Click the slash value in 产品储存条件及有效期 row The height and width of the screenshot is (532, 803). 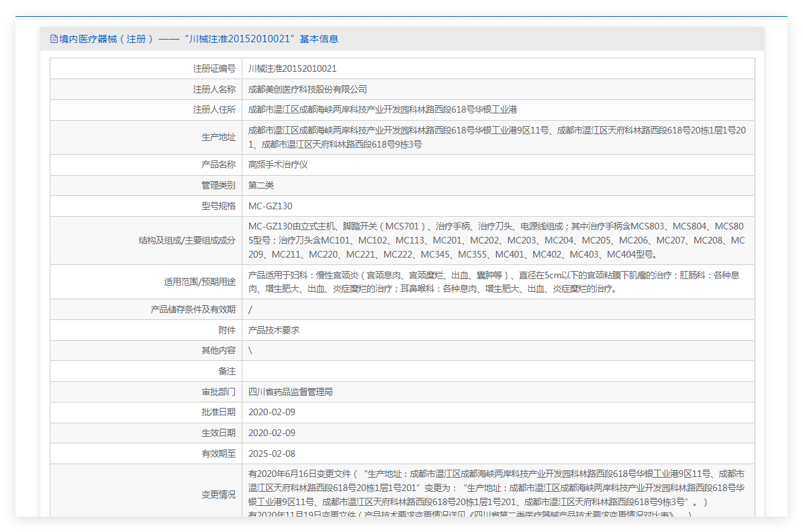[250, 309]
